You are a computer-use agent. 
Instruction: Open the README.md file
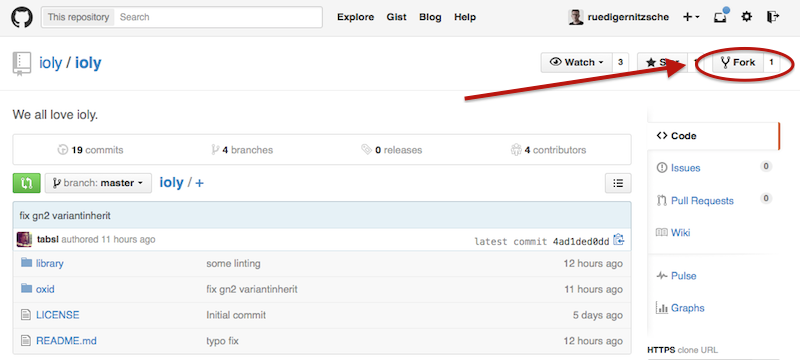(66, 341)
